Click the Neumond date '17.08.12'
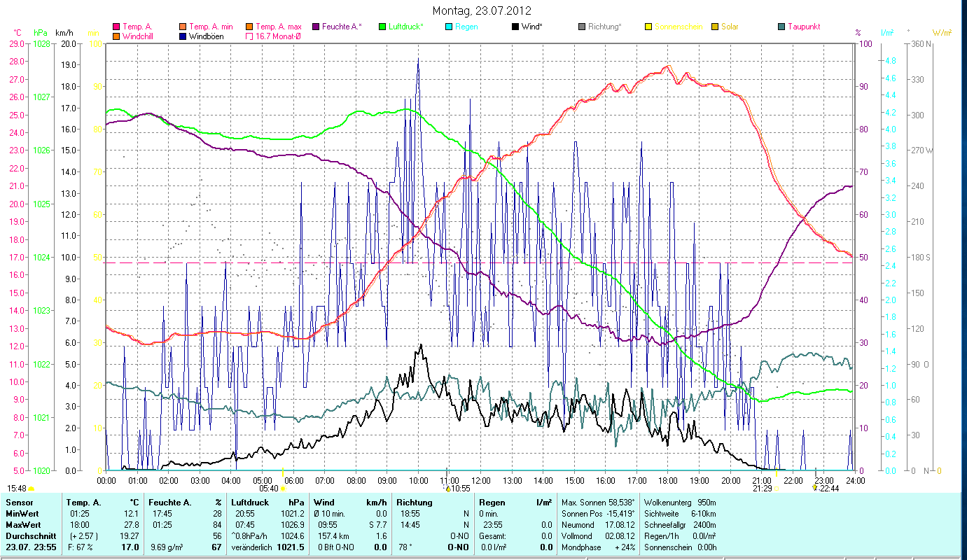 (x=620, y=525)
